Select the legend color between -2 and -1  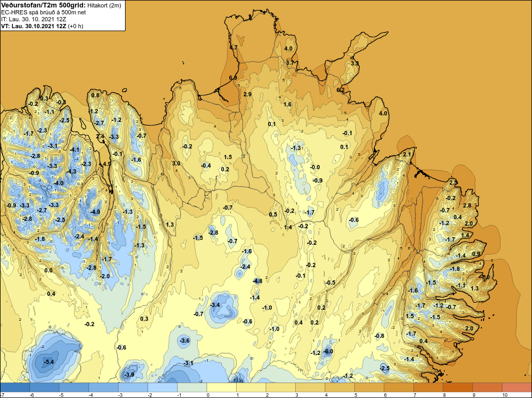click(162, 387)
